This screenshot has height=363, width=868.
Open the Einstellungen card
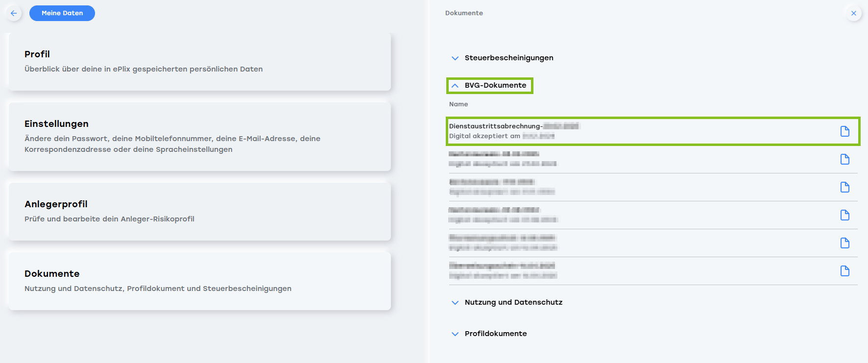[x=200, y=137]
